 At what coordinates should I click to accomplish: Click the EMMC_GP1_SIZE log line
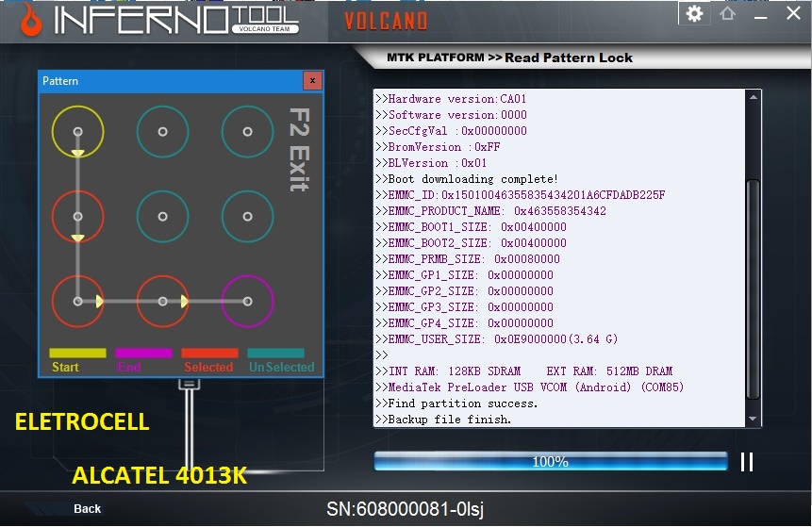(465, 275)
